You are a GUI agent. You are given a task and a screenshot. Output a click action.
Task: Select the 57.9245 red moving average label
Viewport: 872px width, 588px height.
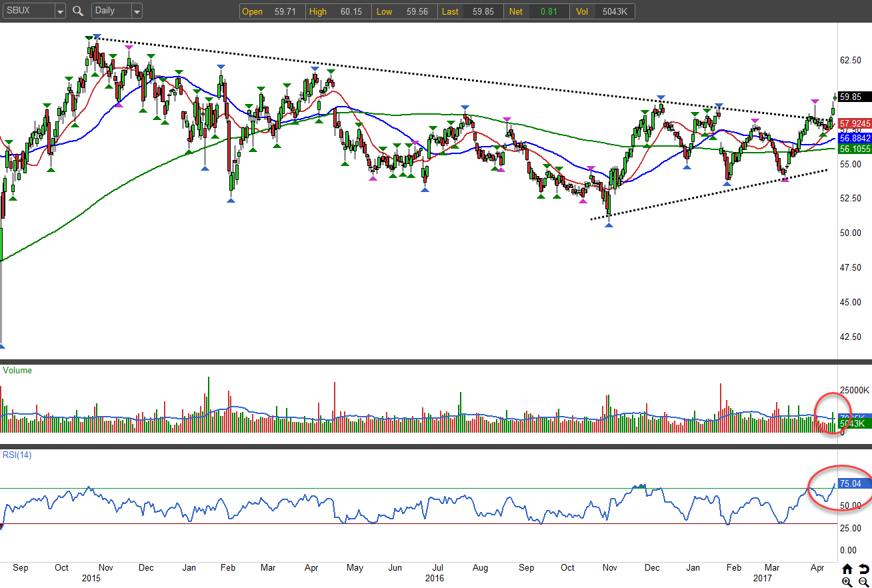[853, 123]
